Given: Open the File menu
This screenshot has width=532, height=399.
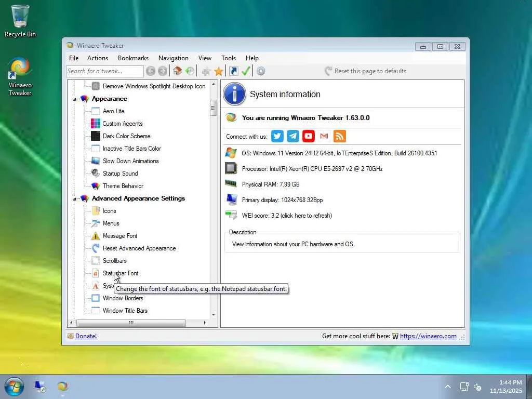Looking at the screenshot, I should (74, 58).
